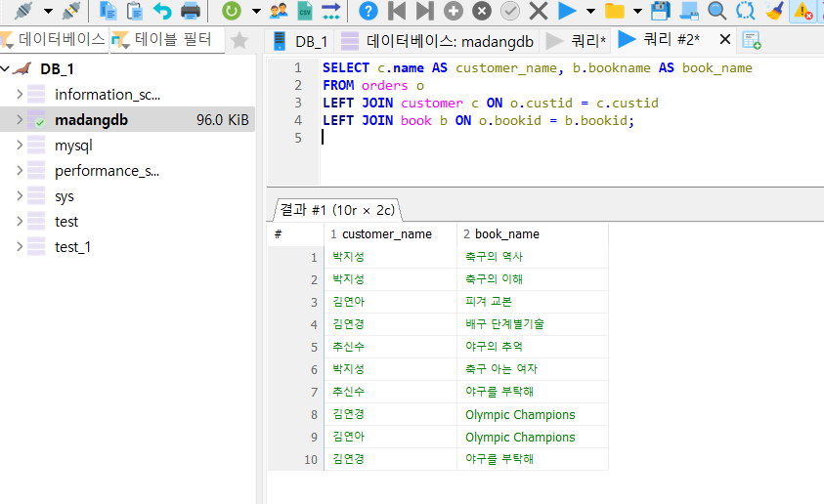Viewport: 824px width, 504px height.
Task: Click the find and replace circular arrows icon
Action: click(745, 11)
